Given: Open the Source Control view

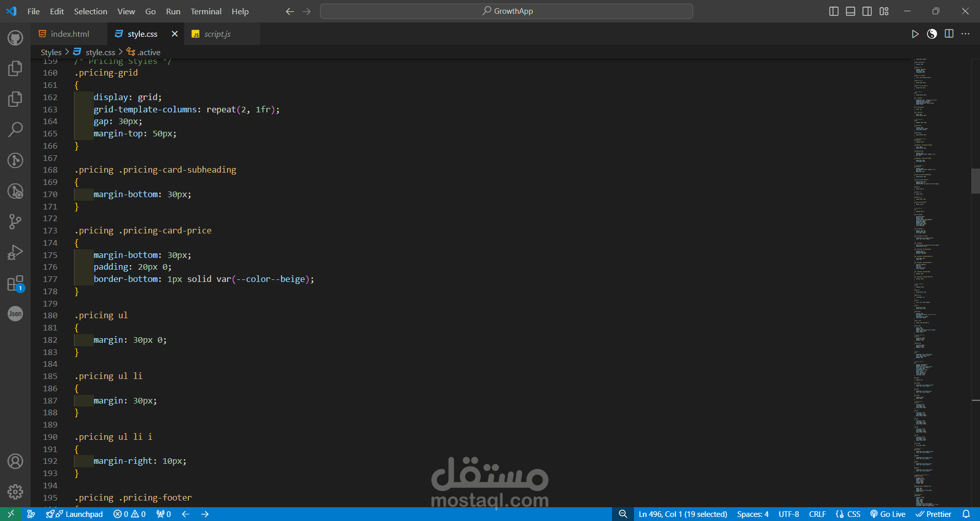Looking at the screenshot, I should pos(15,222).
